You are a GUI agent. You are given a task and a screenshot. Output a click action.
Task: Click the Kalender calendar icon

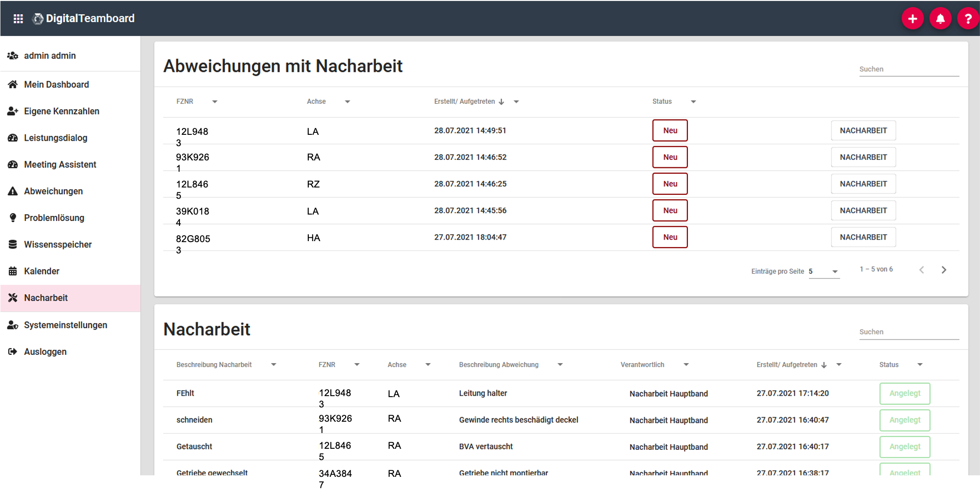point(13,271)
